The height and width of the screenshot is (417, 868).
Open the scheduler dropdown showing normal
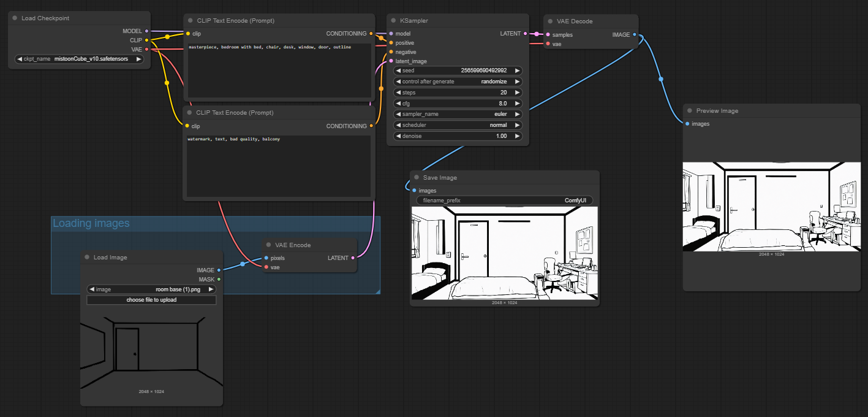[458, 125]
